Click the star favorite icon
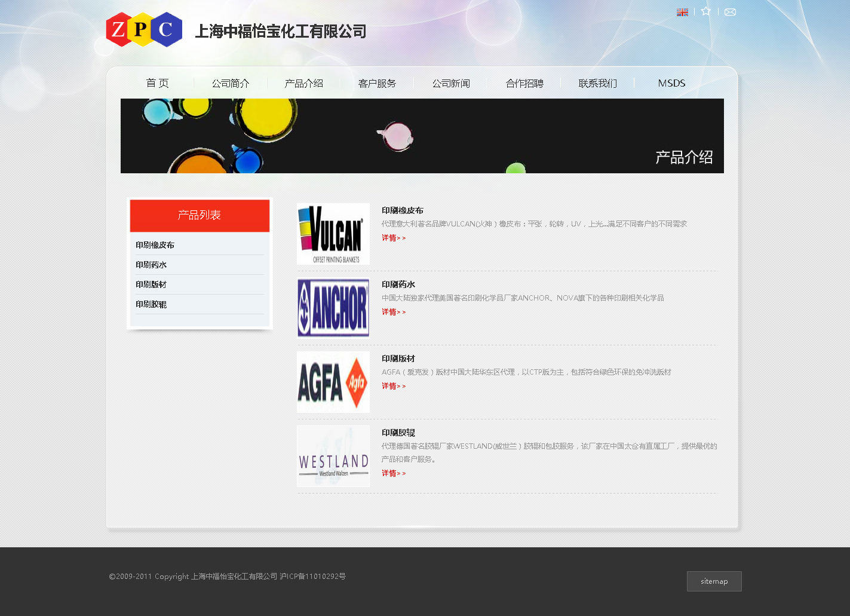 (x=706, y=11)
